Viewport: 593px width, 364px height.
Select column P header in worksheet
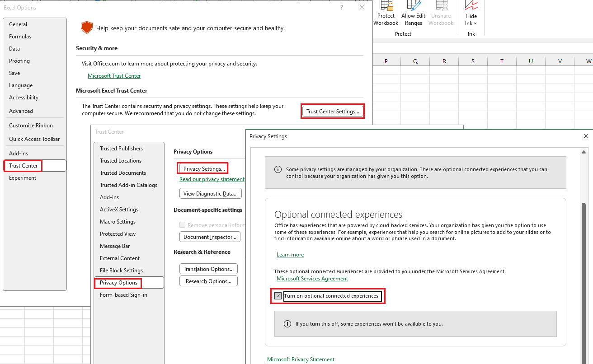(386, 61)
